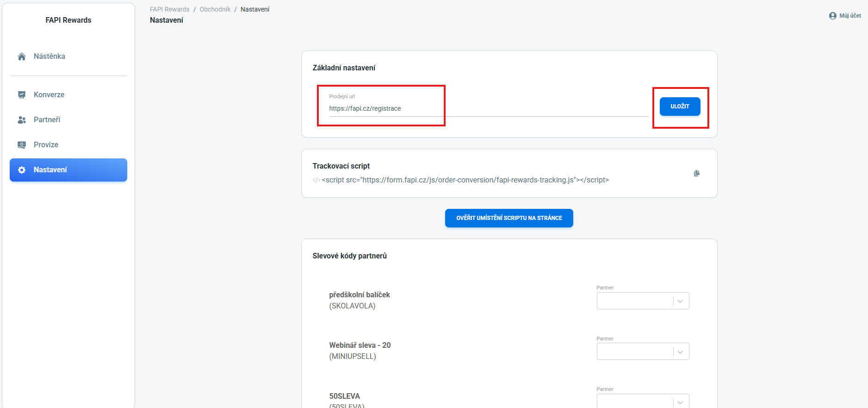Click Nastavení breadcrumb item
This screenshot has height=408, width=868.
[255, 9]
